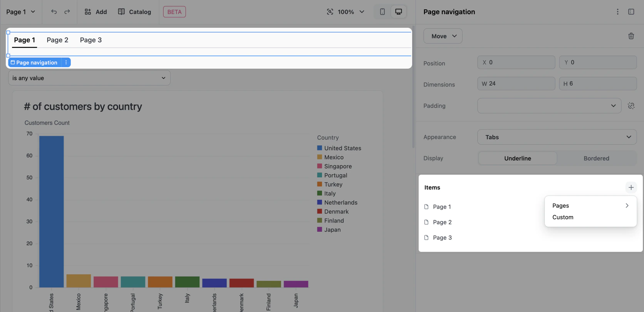Click the '# of customers by country' title
644x312 pixels.
click(83, 106)
